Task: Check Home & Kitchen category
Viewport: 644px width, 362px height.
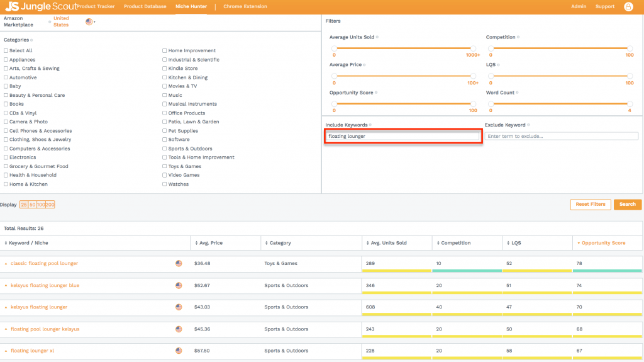Action: (6, 184)
